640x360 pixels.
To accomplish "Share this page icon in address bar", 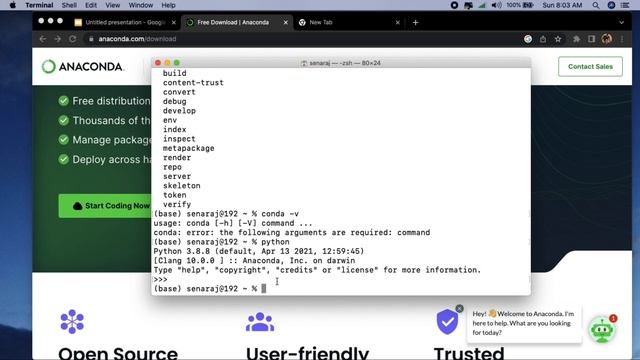I will [543, 39].
